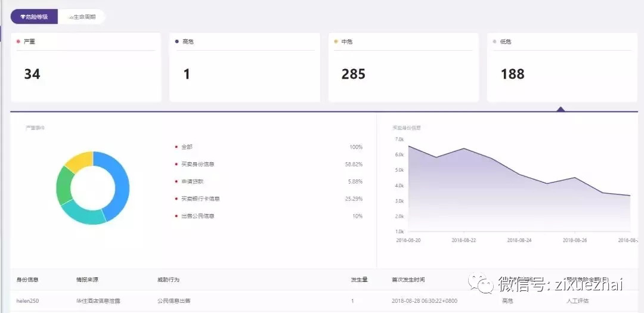The height and width of the screenshot is (313, 644).
Task: Click the 发生量 column header
Action: pos(360,280)
